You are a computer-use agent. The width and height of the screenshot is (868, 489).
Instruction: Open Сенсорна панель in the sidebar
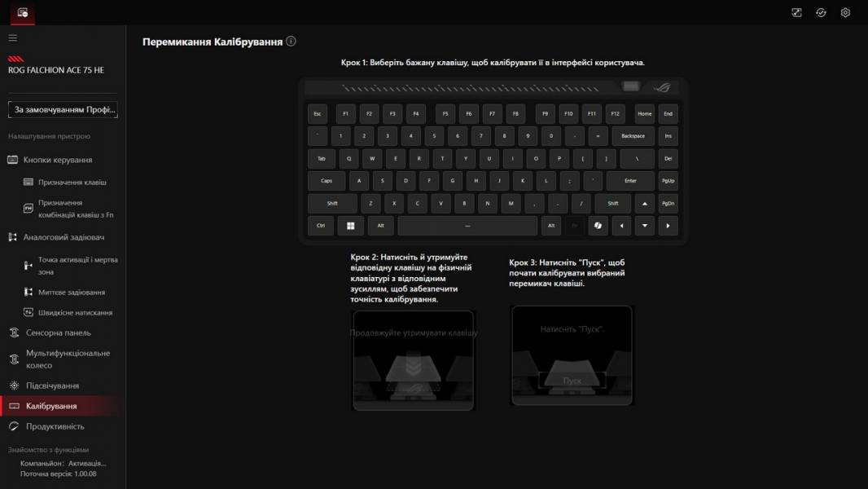(58, 333)
